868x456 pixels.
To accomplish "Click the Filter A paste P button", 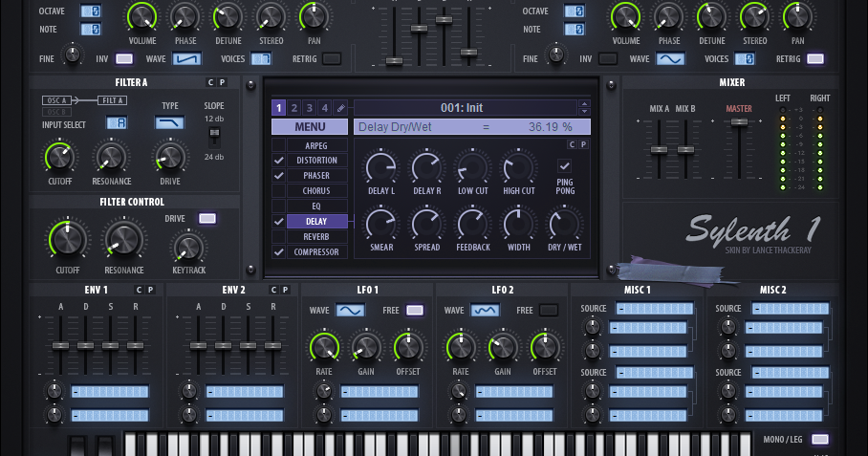I will point(222,82).
